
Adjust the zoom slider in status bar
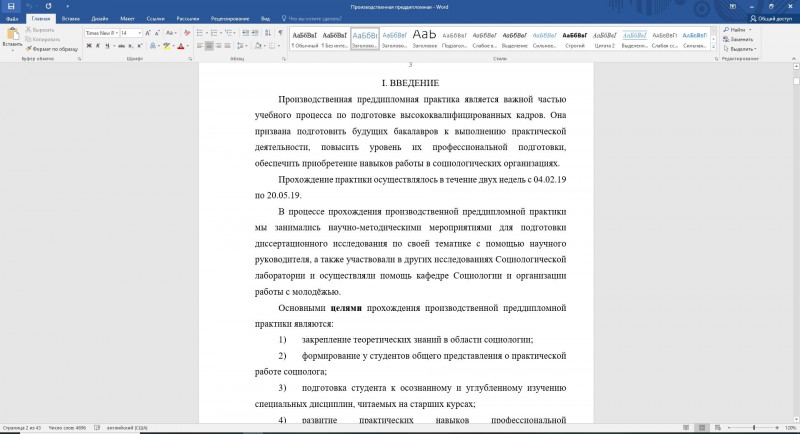coord(754,428)
